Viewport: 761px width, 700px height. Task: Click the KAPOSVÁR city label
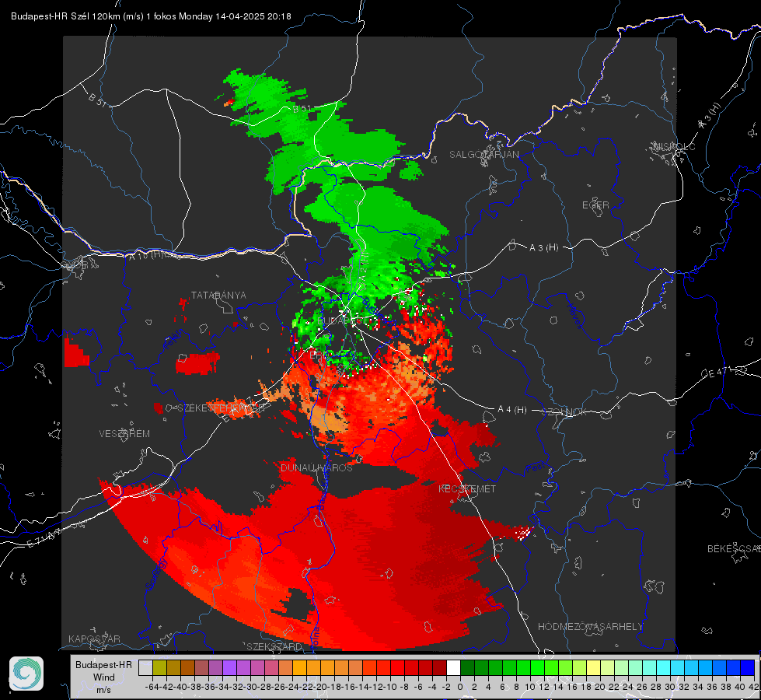94,639
